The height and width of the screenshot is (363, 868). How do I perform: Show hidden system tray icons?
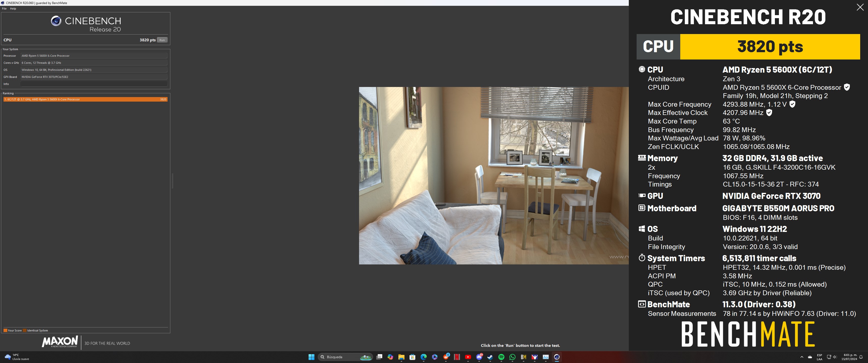pos(802,357)
